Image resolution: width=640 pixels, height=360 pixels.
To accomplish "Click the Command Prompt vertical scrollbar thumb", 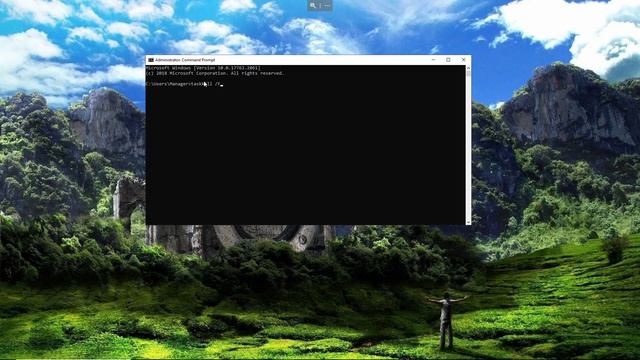I will tap(468, 73).
